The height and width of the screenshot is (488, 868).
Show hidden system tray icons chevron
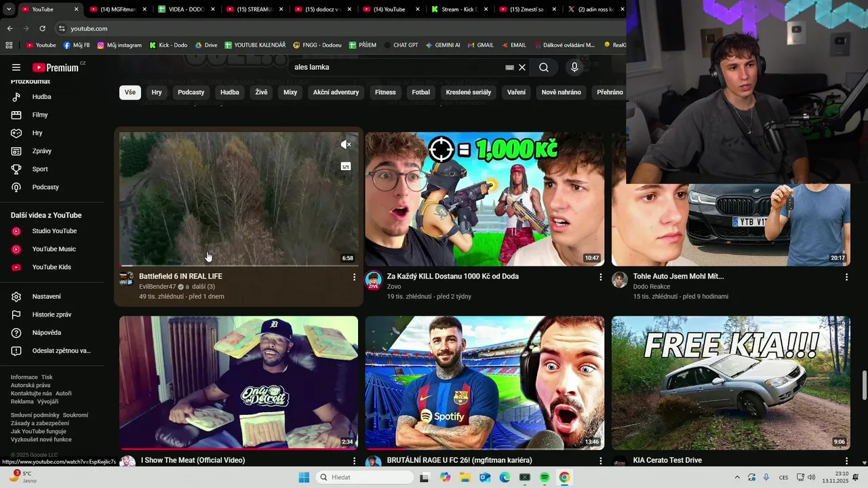pos(737,477)
